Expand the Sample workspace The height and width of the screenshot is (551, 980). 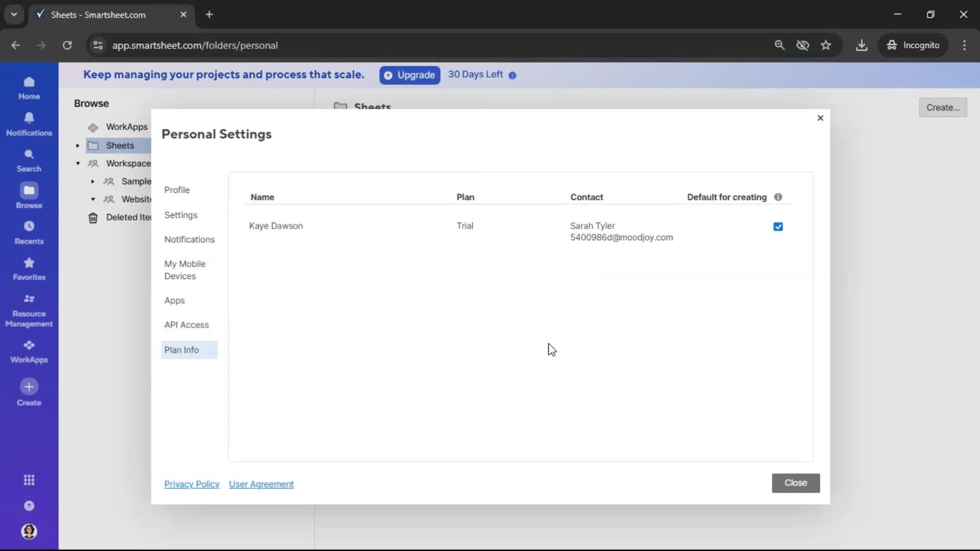(x=92, y=181)
